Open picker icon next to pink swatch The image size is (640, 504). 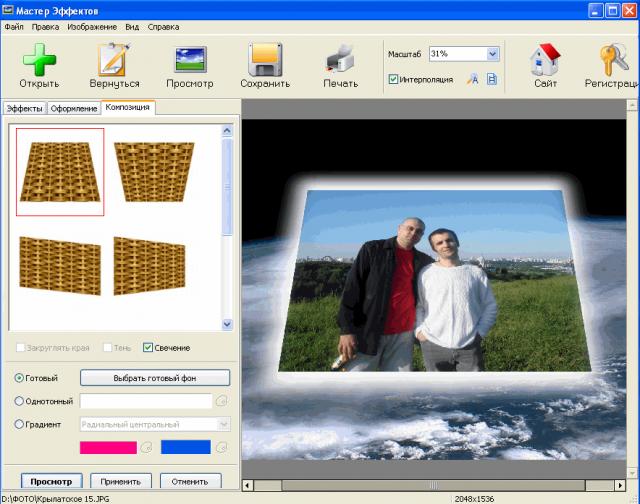pyautogui.click(x=146, y=447)
